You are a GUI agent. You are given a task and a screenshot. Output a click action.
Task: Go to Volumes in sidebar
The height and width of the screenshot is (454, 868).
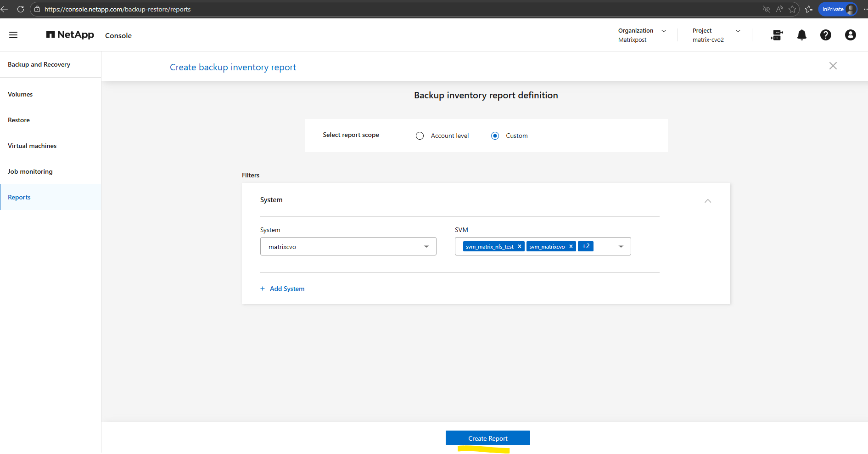tap(20, 94)
